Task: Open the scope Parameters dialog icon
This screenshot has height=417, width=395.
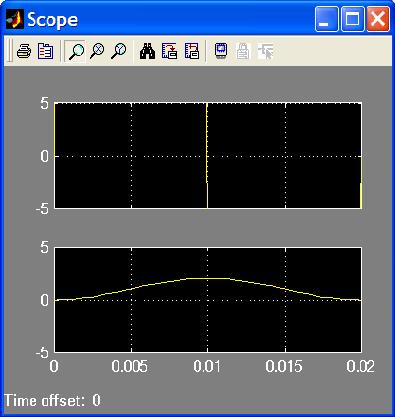Action: 45,51
